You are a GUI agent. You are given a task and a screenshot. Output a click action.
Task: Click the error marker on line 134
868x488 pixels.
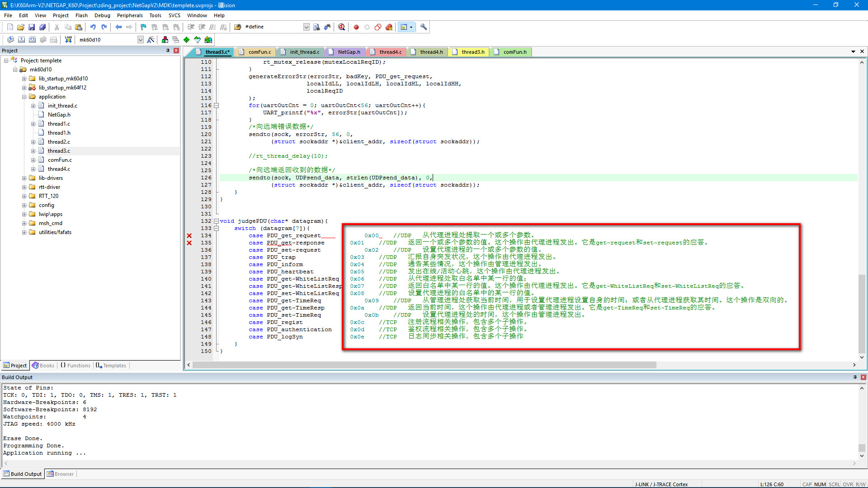click(189, 235)
